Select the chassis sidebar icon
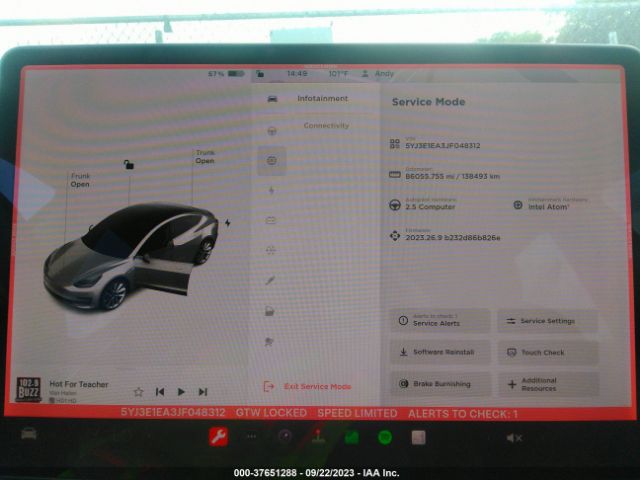Image resolution: width=640 pixels, height=480 pixels. click(271, 250)
